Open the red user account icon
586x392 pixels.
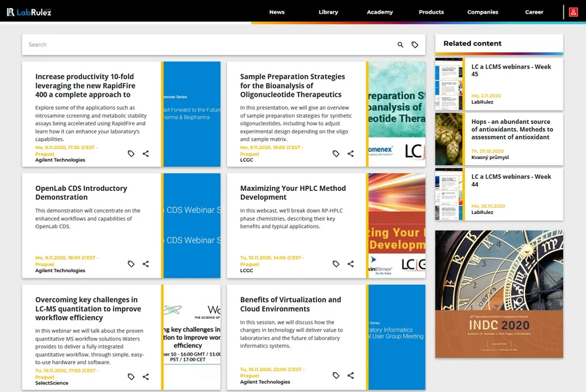tap(575, 12)
